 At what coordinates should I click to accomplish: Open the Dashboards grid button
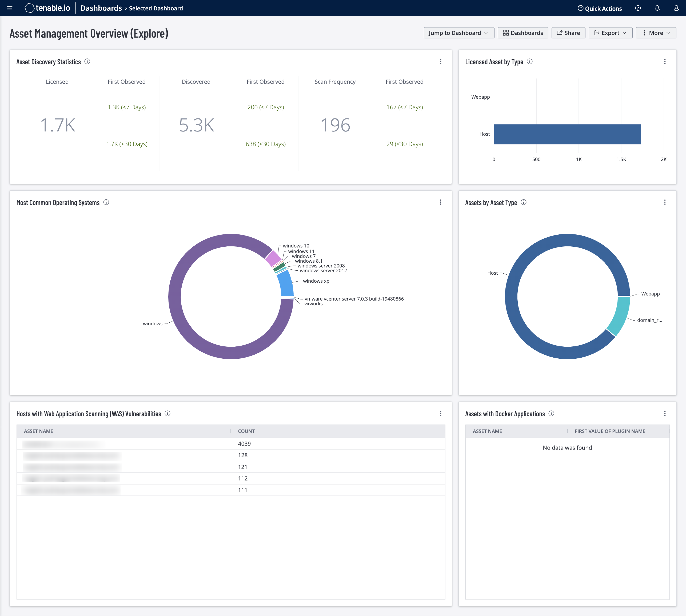(523, 33)
